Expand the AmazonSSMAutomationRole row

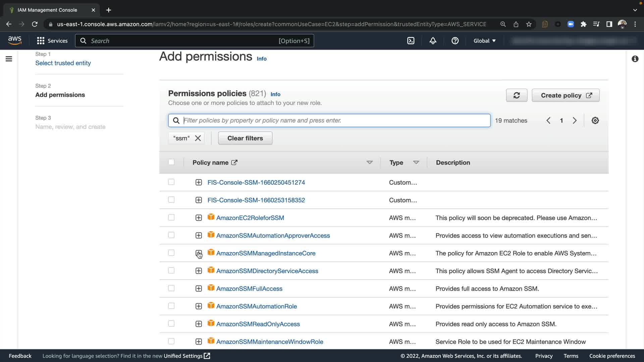[199, 306]
